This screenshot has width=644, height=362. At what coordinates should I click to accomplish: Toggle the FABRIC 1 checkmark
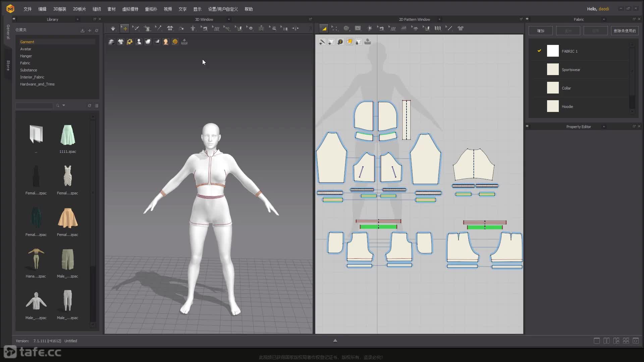539,51
